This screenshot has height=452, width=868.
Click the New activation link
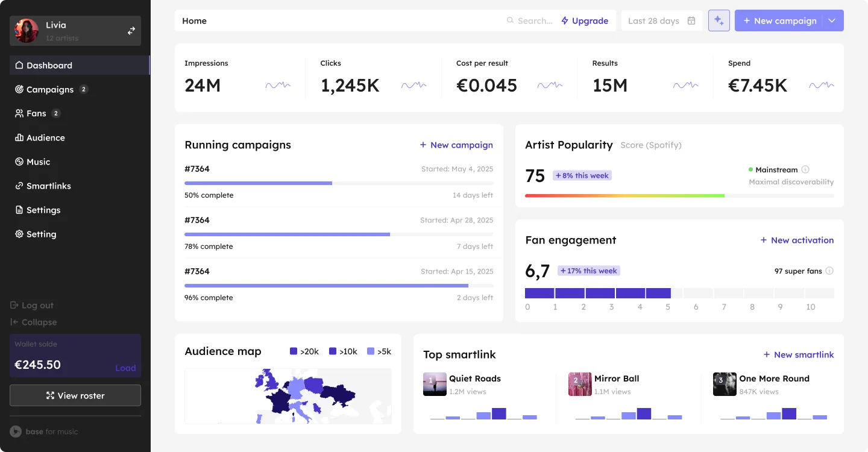tap(797, 240)
